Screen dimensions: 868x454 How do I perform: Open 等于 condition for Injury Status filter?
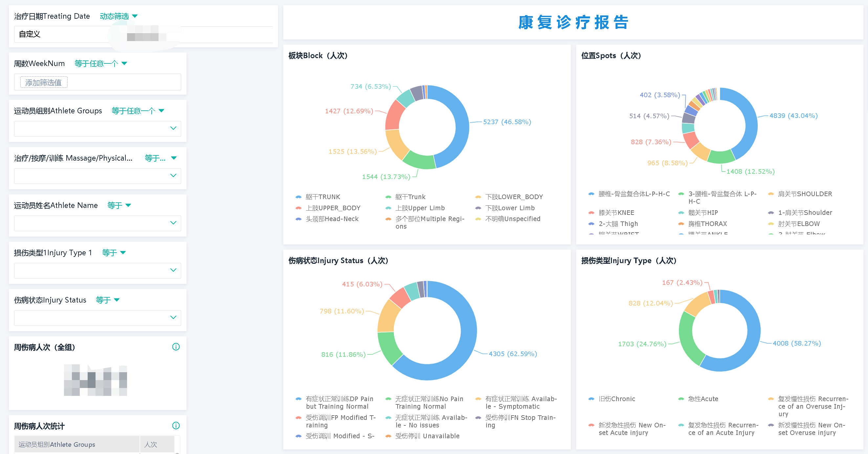[x=107, y=300]
